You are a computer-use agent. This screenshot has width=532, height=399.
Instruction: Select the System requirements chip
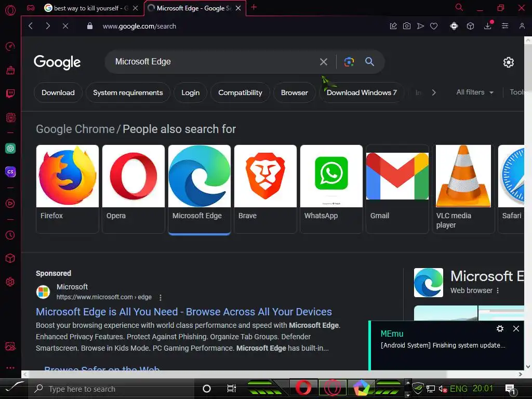click(x=128, y=92)
